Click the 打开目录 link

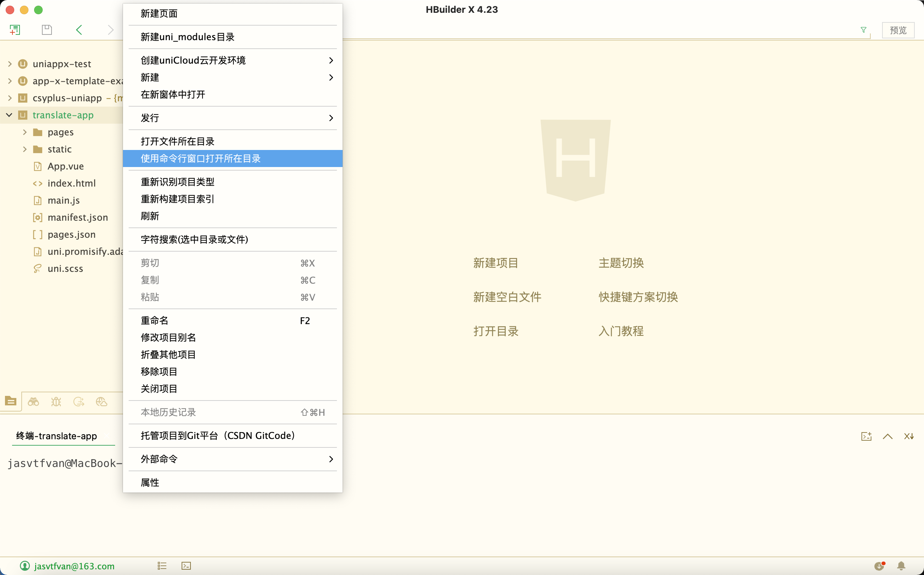coord(496,331)
